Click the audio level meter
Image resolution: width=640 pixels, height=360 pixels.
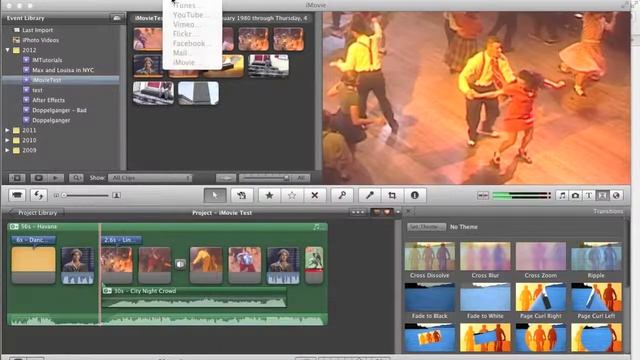click(x=522, y=196)
